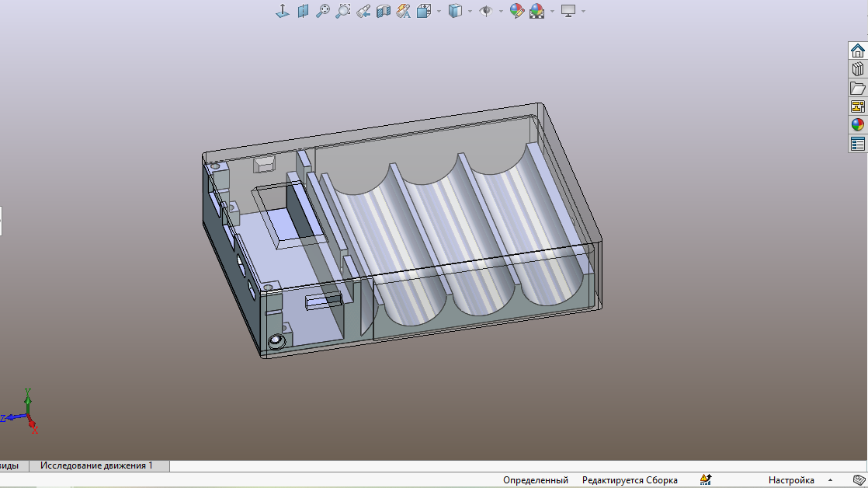Switch to the Исследование движения 1 tab

(x=96, y=465)
